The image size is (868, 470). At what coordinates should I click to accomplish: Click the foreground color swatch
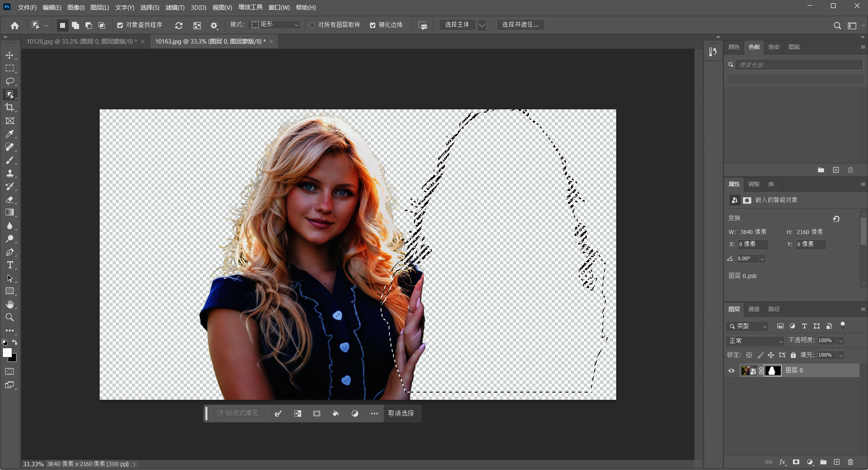click(7, 353)
